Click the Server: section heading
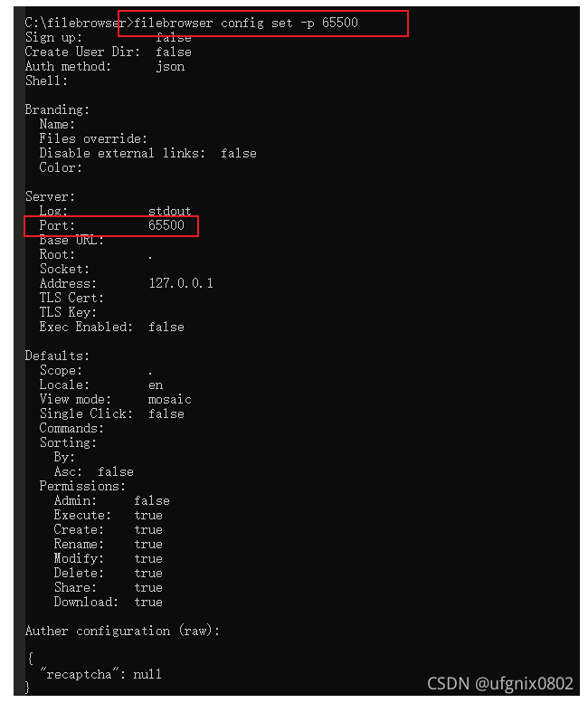The width and height of the screenshot is (588, 703). click(50, 196)
